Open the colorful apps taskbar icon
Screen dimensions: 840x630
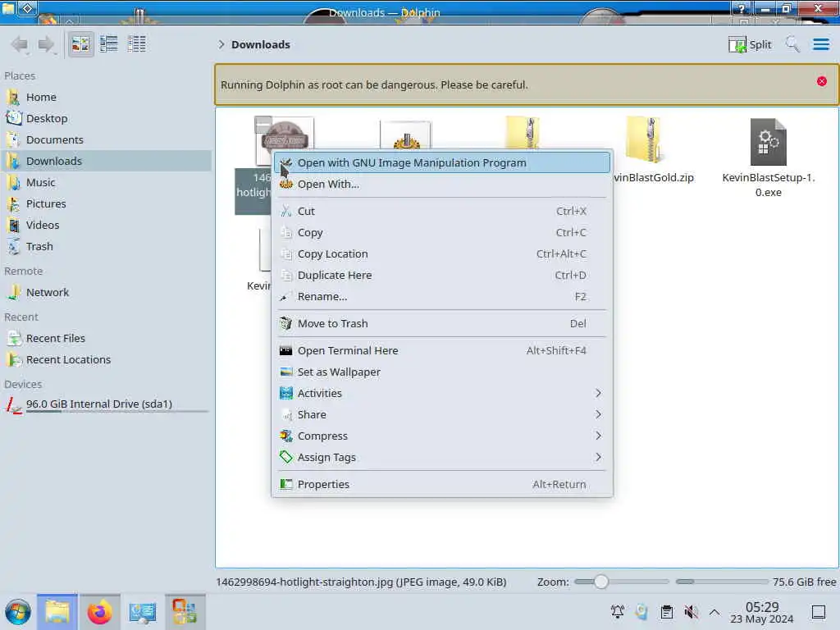pos(185,612)
